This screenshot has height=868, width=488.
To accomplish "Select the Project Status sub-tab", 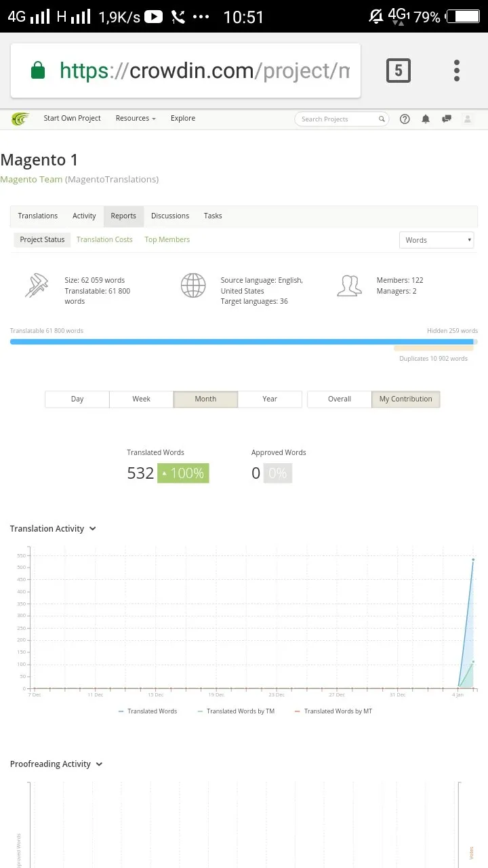I will (42, 239).
